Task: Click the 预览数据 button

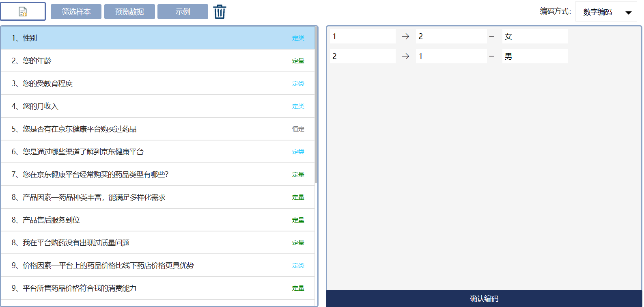Action: click(129, 12)
